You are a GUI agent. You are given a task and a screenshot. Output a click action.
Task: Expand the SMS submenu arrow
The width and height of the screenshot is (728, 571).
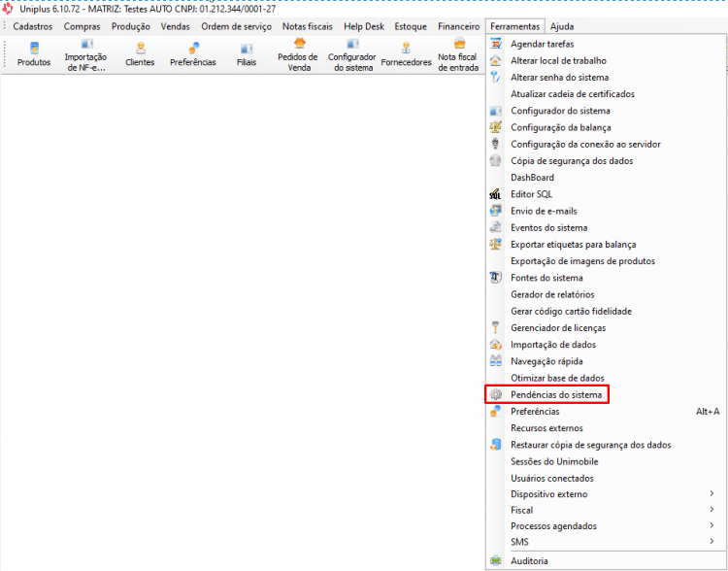pyautogui.click(x=711, y=541)
